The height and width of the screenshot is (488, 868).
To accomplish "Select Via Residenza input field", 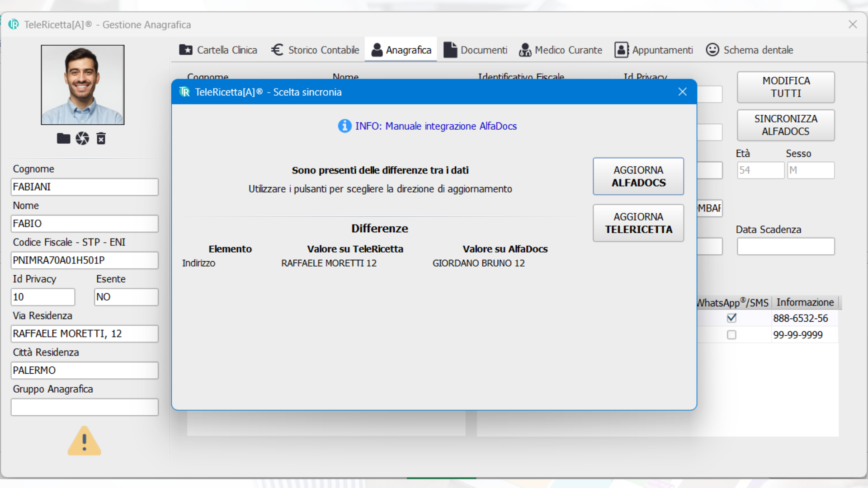I will tap(84, 333).
